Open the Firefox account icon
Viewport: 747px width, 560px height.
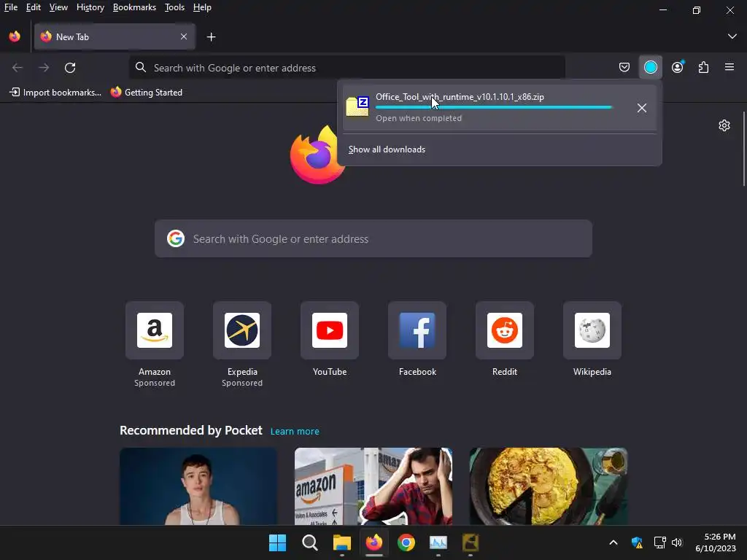pyautogui.click(x=677, y=68)
